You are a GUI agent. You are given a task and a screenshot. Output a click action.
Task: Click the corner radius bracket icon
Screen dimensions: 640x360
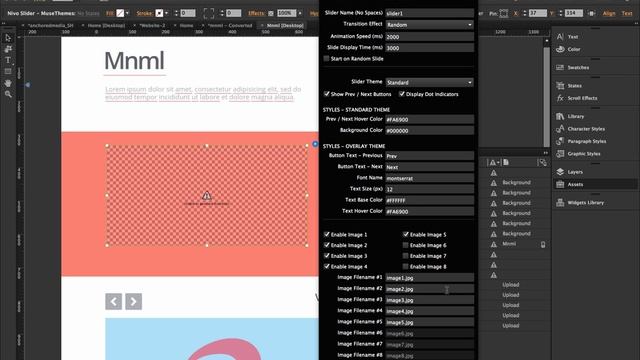pos(209,13)
